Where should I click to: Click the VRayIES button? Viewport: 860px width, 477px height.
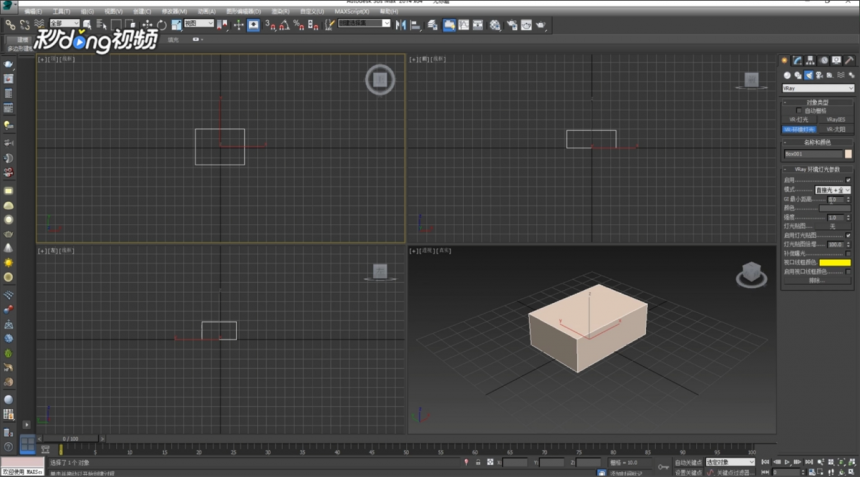tap(835, 120)
